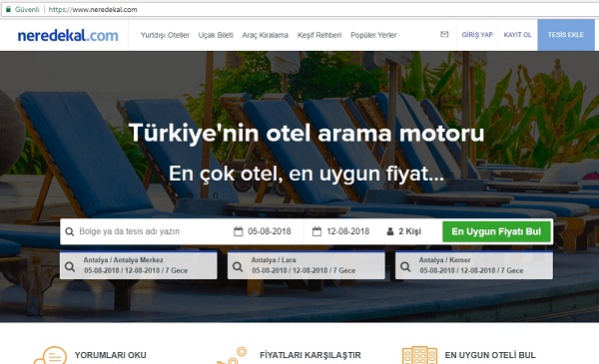Open the 12-08-2018 check-out date picker
The image size is (599, 364).
tap(341, 231)
